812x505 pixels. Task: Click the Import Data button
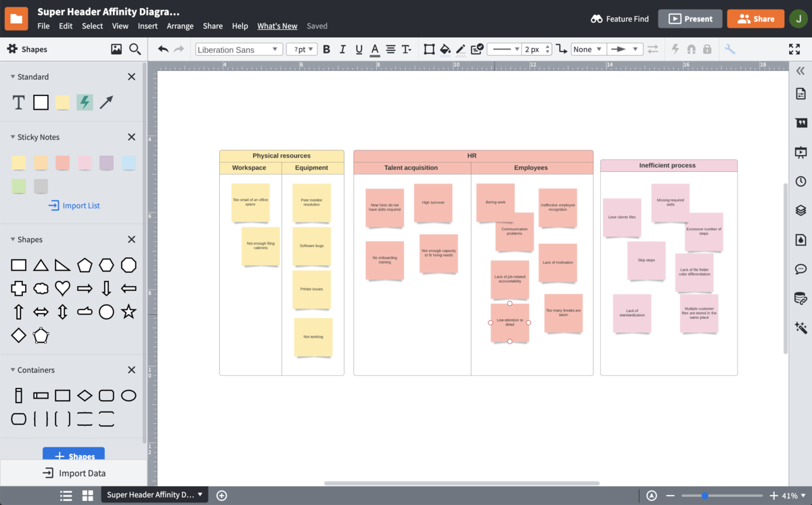[74, 473]
